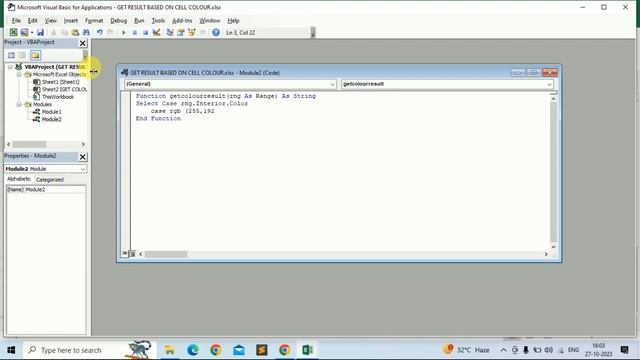Open the Format menu
This screenshot has height=360, width=640.
pyautogui.click(x=94, y=20)
